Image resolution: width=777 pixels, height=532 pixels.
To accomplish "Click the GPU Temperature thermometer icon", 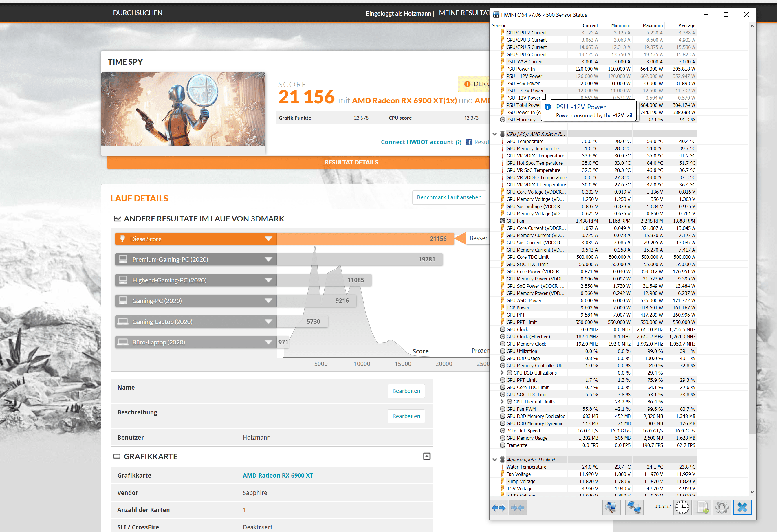I will point(502,141).
